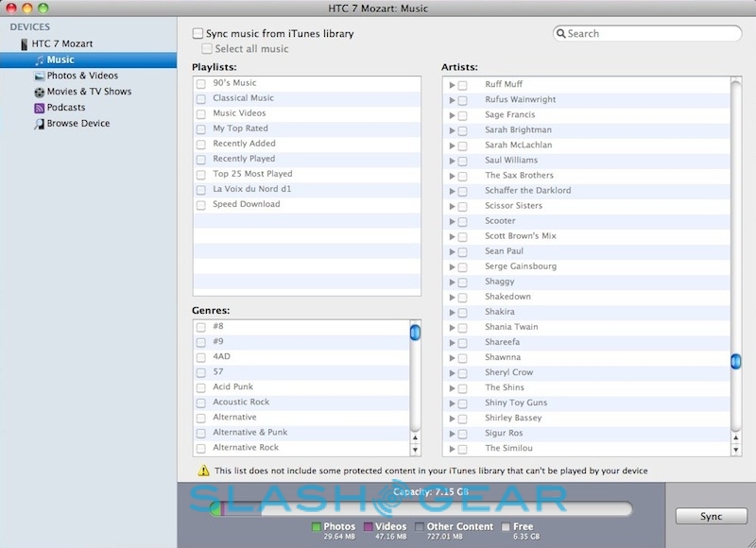Select the Alternative & Punk genre row

coord(250,433)
